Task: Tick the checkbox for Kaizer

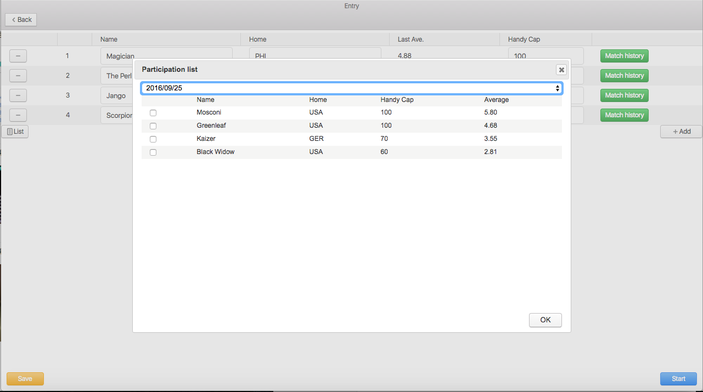Action: coord(153,139)
